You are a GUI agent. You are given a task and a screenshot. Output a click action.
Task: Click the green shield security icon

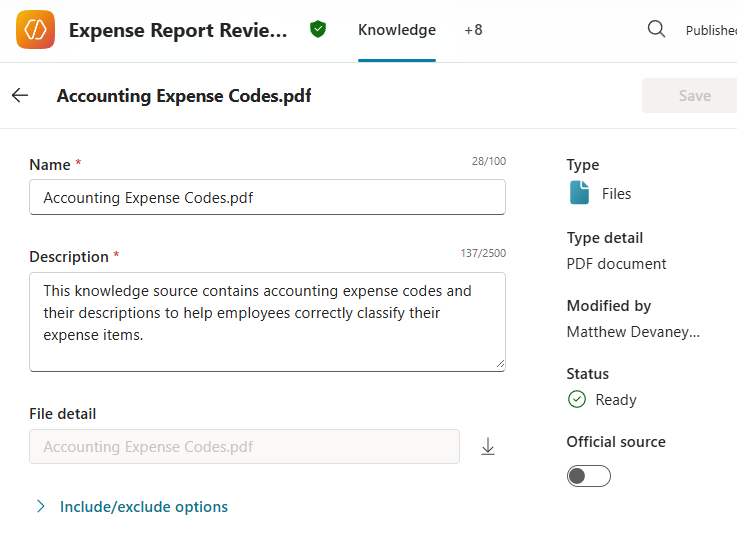pyautogui.click(x=318, y=30)
